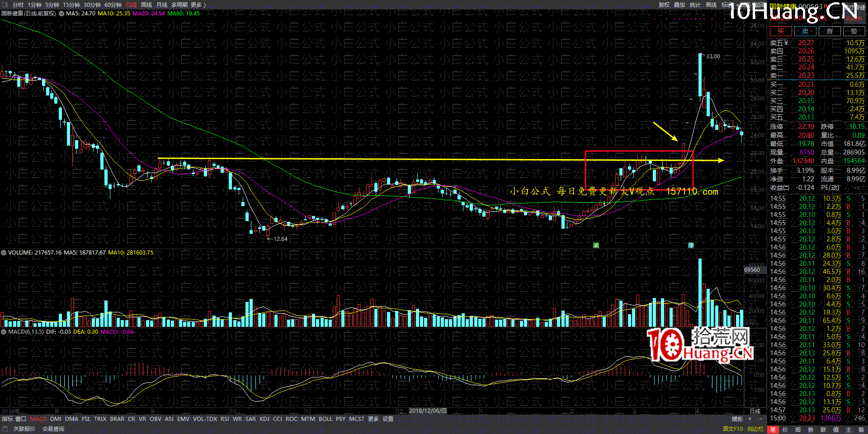This screenshot has height=434, width=868.
Task: Select the 60分钟 timeframe tab
Action: (113, 5)
